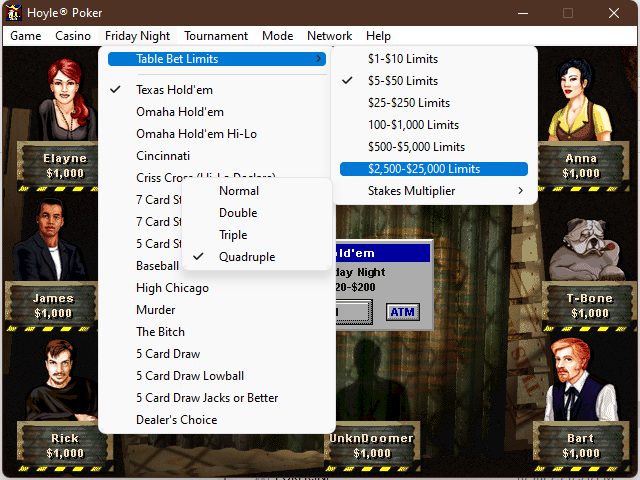Select $1-$10 Limits

point(434,59)
